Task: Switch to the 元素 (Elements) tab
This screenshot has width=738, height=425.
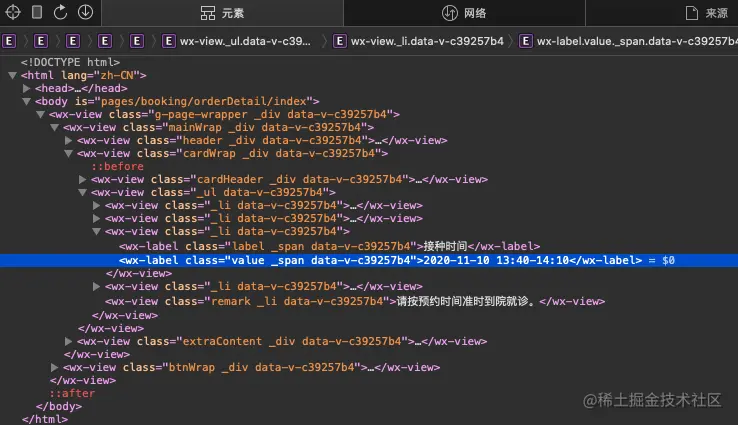Action: pos(222,13)
